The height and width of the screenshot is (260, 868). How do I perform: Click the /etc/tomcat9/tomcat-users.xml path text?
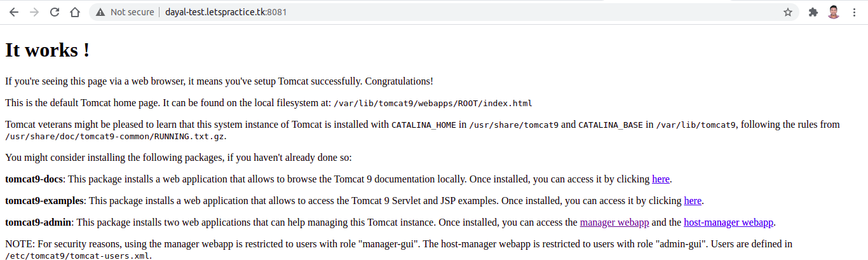(x=78, y=256)
